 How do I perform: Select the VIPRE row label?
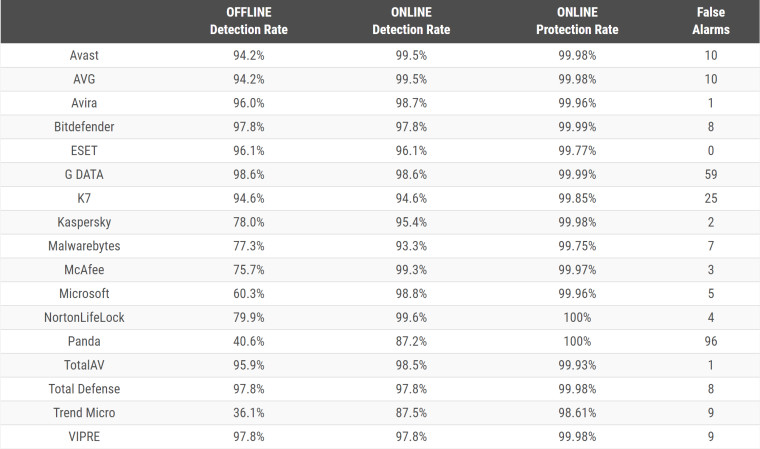click(84, 437)
